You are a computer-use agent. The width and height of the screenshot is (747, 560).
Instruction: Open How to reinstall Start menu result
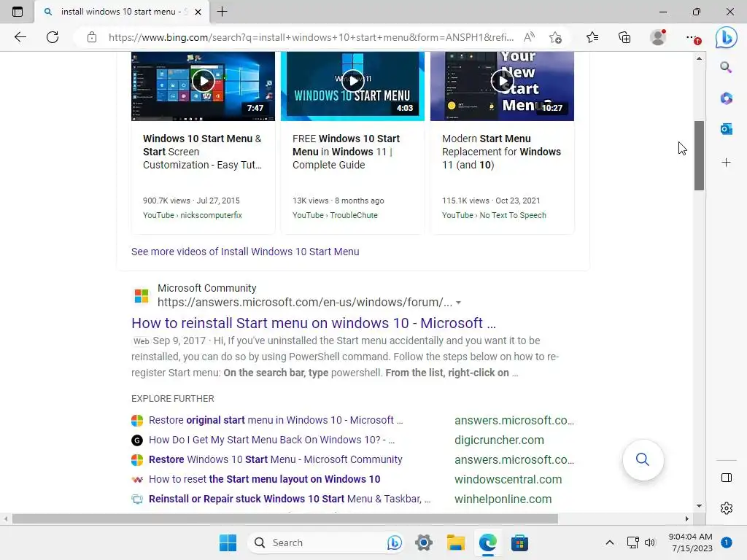point(314,323)
